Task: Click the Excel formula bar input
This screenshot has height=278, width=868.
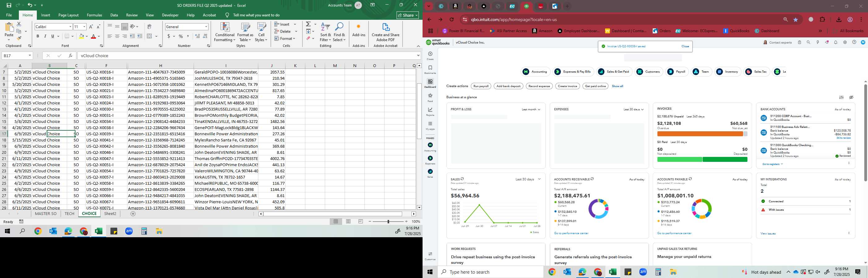Action: [x=247, y=56]
